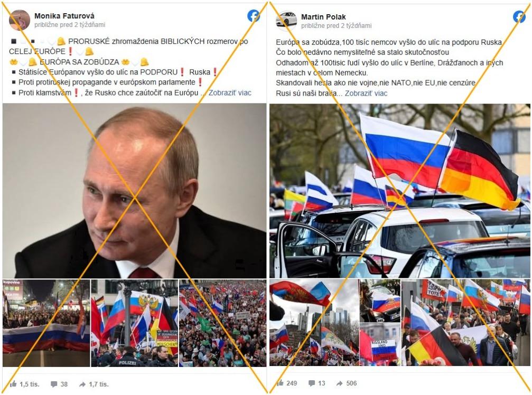
Task: Expand right post with Zobraziť viac
Action: pos(366,93)
